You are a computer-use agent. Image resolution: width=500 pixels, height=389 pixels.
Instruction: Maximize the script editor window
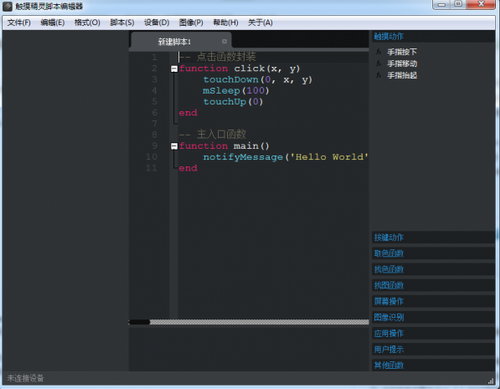[x=459, y=4]
